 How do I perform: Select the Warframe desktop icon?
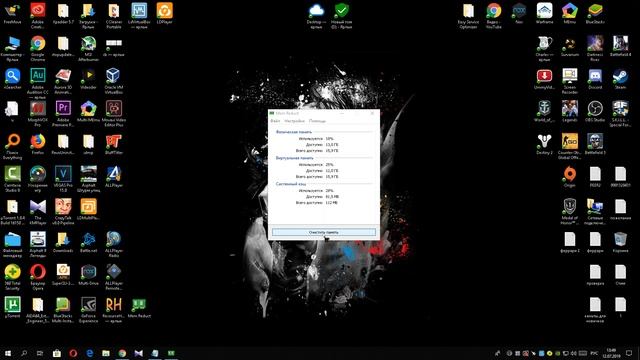pyautogui.click(x=544, y=13)
